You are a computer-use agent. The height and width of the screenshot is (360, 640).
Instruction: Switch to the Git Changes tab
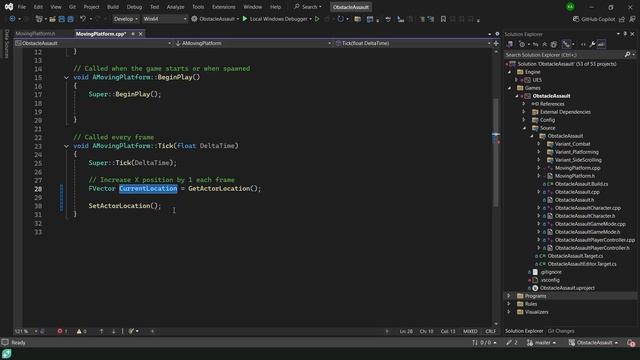click(x=561, y=331)
